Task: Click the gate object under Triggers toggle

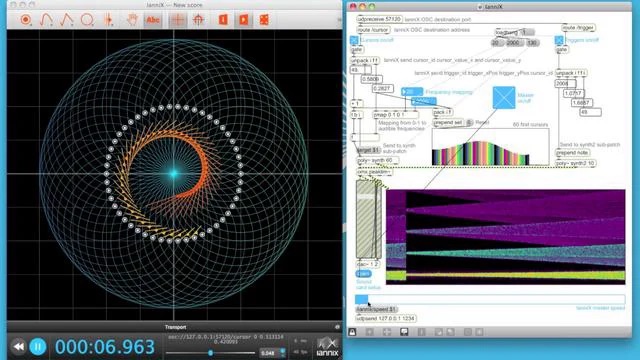Action: coord(562,49)
